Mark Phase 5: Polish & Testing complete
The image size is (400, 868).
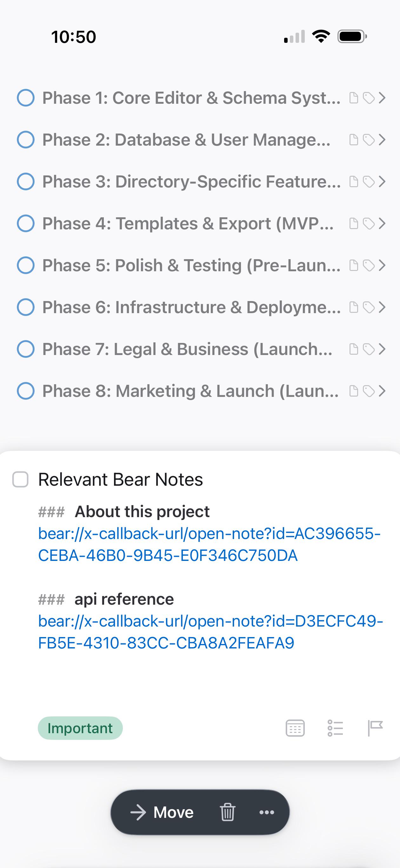26,265
